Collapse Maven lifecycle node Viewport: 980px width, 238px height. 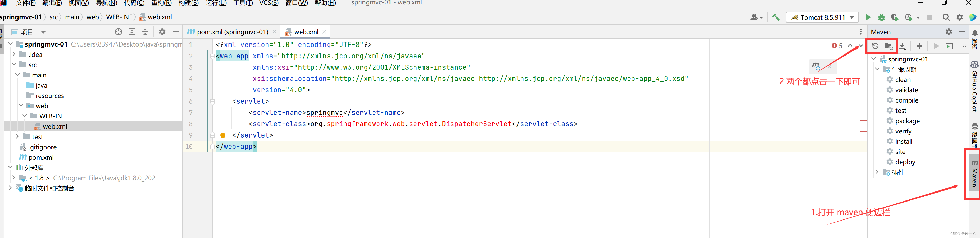877,69
